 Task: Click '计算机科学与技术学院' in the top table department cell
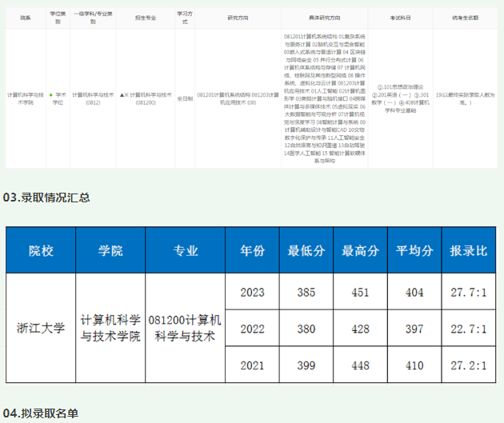pos(26,98)
